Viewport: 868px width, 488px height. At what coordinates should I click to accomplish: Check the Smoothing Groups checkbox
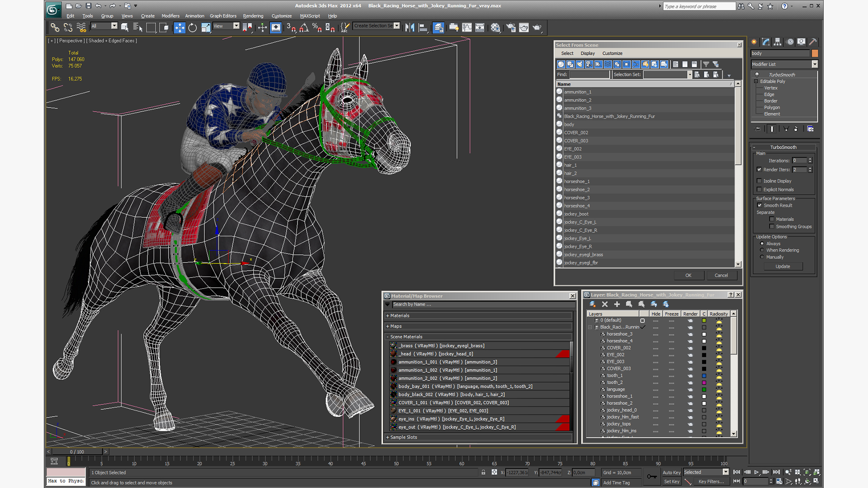click(x=772, y=226)
